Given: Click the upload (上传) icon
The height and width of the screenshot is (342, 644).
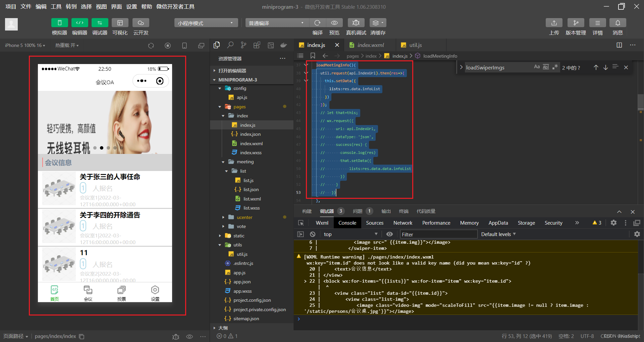Looking at the screenshot, I should pyautogui.click(x=554, y=23).
